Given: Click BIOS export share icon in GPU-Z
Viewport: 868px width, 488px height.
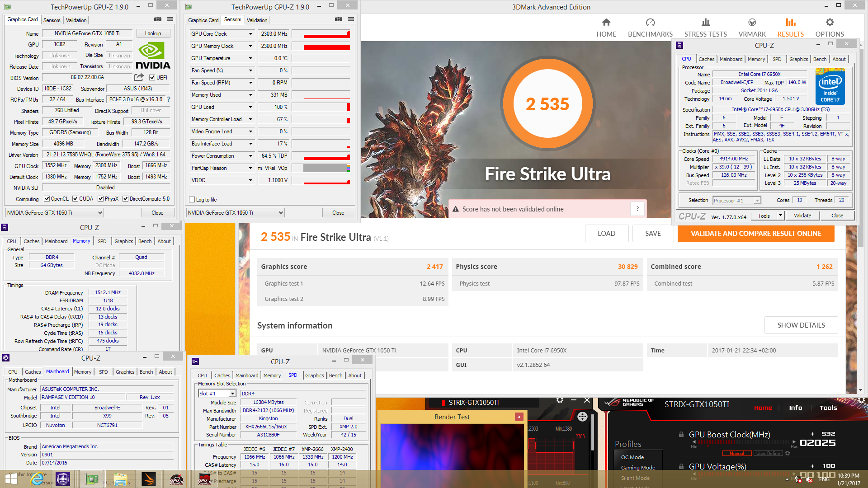Looking at the screenshot, I should [139, 77].
